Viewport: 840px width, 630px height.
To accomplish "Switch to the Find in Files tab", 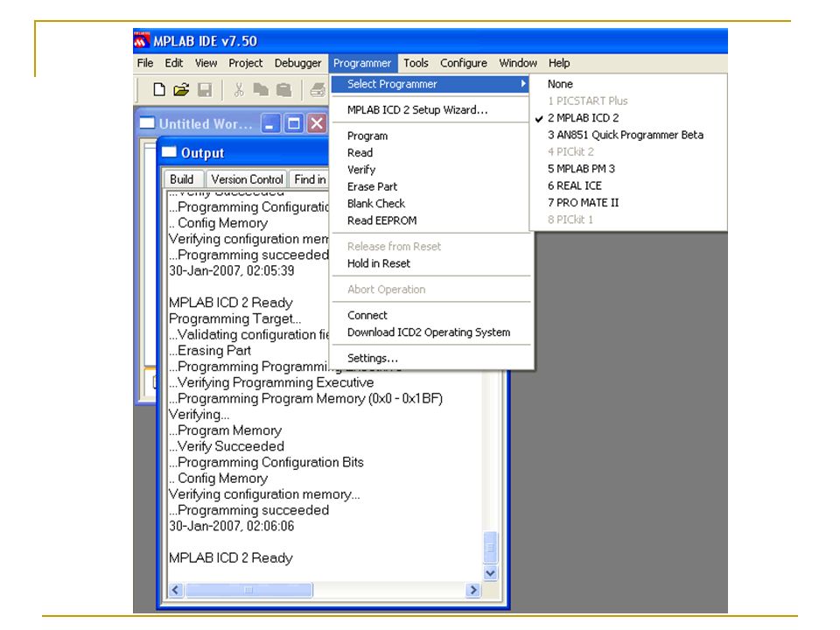I will (309, 179).
